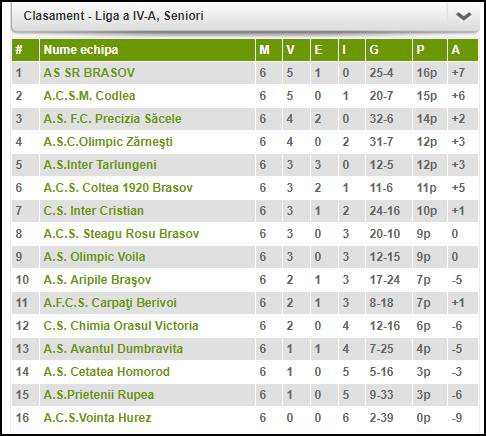
Task: Click A.S. Avantul Dumbravita team name
Action: tap(113, 349)
